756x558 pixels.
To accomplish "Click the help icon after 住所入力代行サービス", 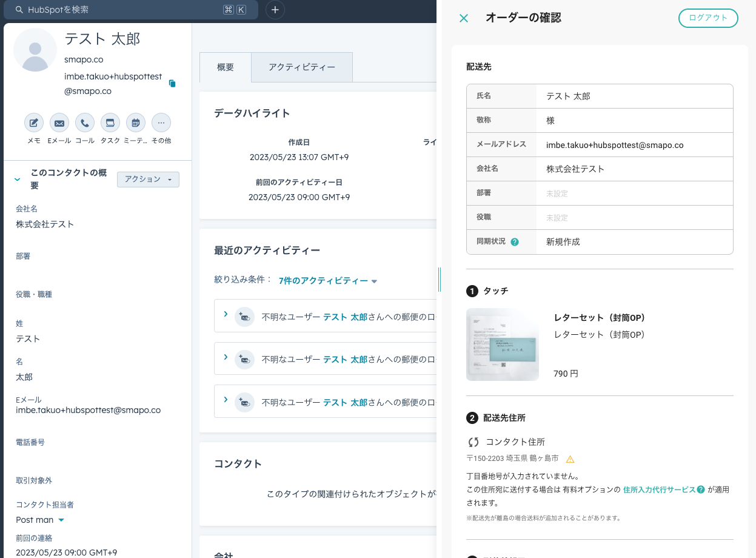I will 701,489.
